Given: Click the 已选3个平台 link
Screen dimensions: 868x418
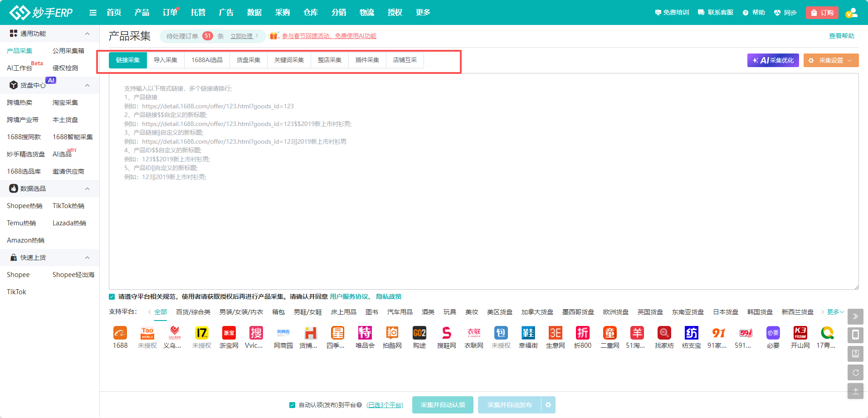Looking at the screenshot, I should [385, 405].
